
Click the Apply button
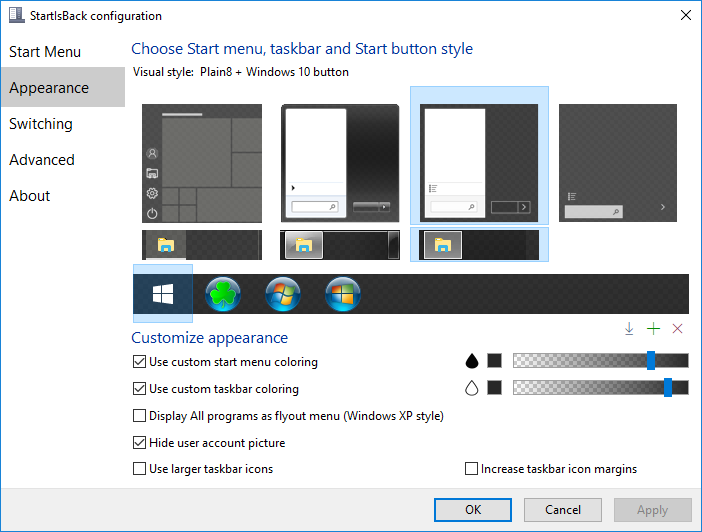653,510
